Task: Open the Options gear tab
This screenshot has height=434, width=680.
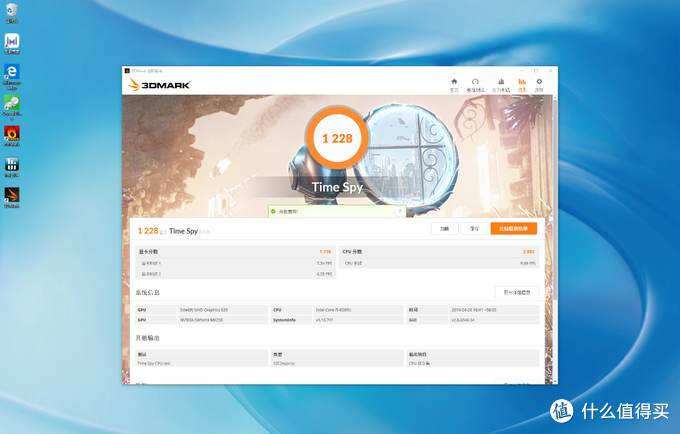Action: pyautogui.click(x=539, y=85)
